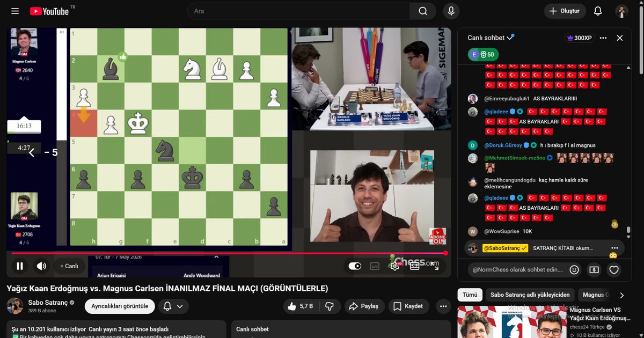This screenshot has height=338, width=644.
Task: Click the Ara search field
Action: pos(298,11)
